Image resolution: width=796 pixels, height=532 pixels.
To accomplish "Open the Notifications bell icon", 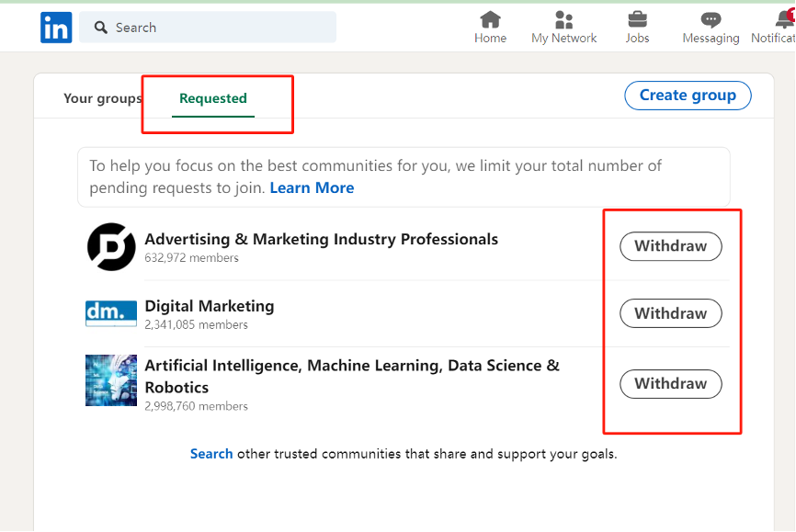I will point(785,19).
